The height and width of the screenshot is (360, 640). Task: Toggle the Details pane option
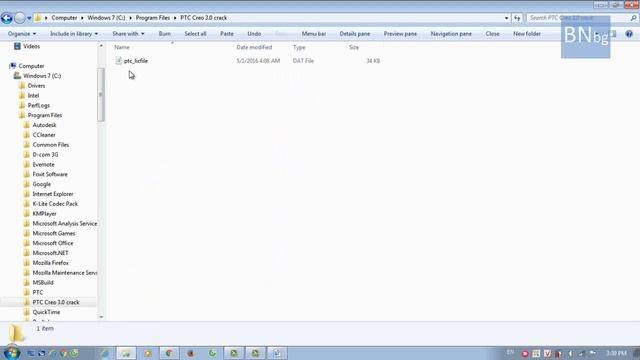click(355, 34)
